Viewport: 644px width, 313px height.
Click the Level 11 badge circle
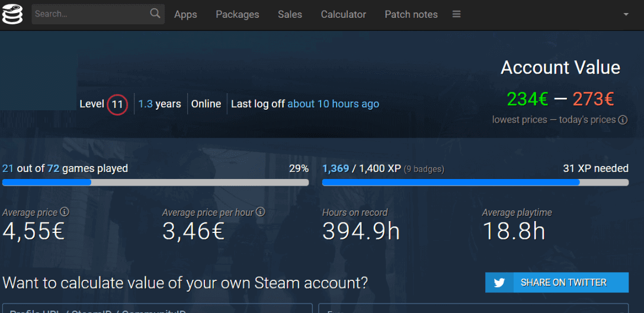point(117,104)
